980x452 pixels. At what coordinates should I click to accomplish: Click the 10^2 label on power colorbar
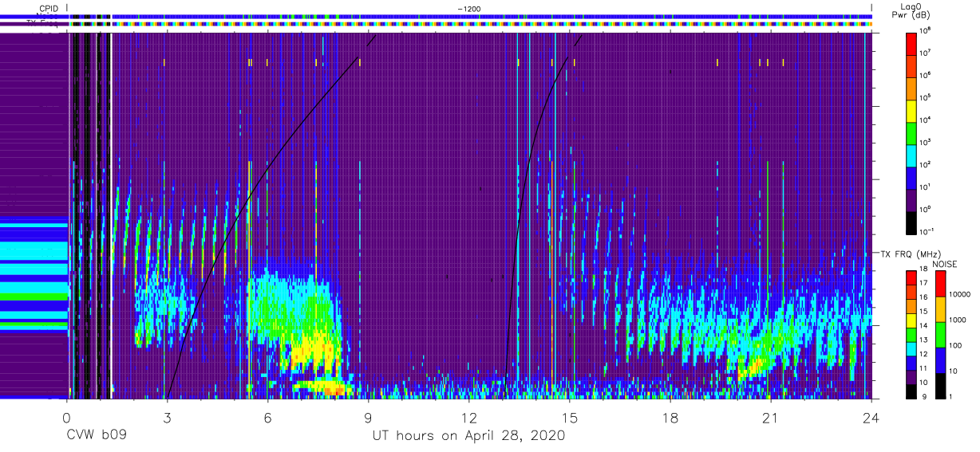tap(928, 164)
